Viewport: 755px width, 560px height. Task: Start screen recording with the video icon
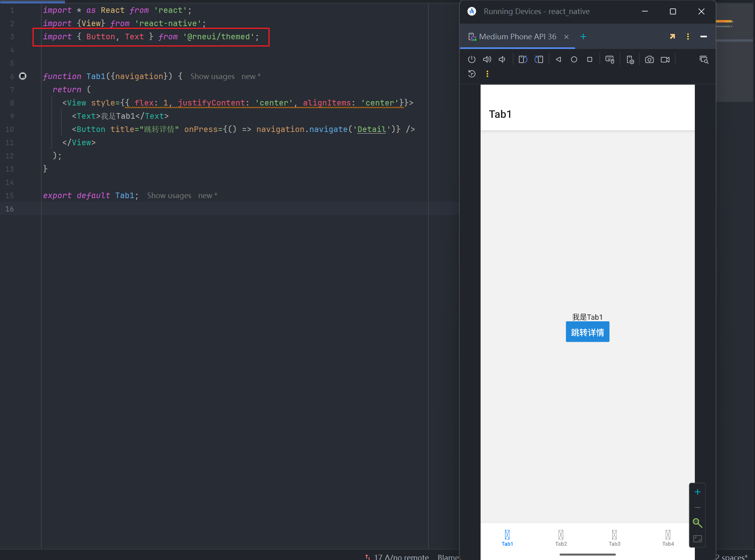click(x=665, y=59)
